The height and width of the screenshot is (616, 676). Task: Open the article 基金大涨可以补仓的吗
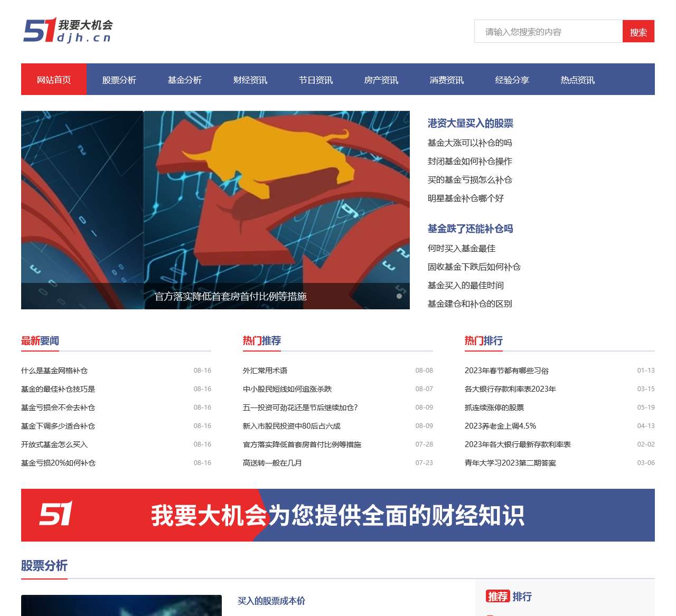tap(469, 143)
